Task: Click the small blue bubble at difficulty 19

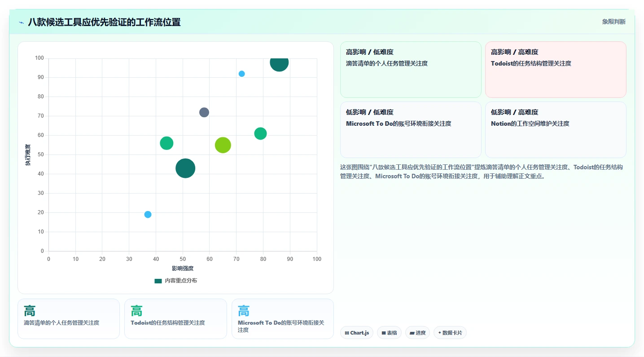Action: [x=148, y=215]
